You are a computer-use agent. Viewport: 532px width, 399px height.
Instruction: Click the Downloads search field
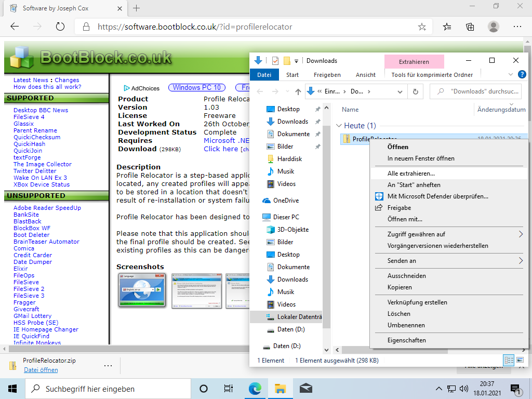pos(475,91)
